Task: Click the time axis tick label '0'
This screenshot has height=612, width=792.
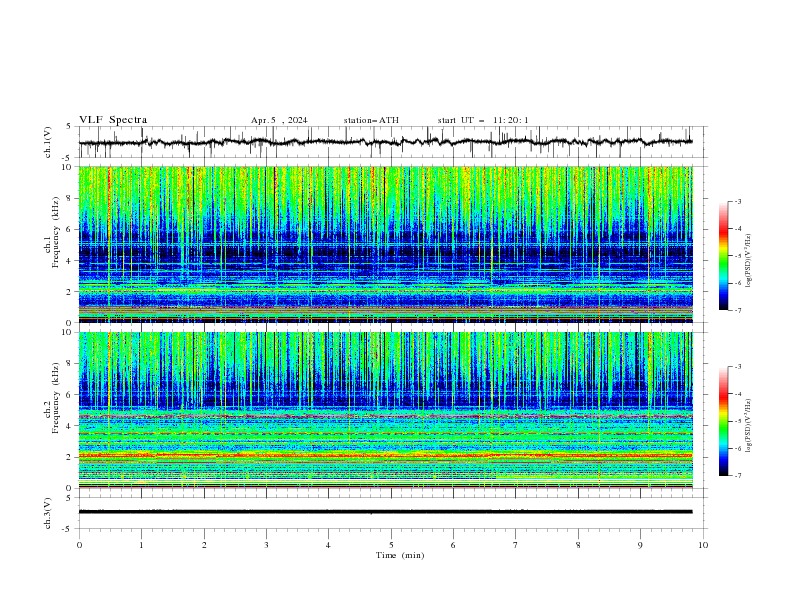Action: pos(79,545)
